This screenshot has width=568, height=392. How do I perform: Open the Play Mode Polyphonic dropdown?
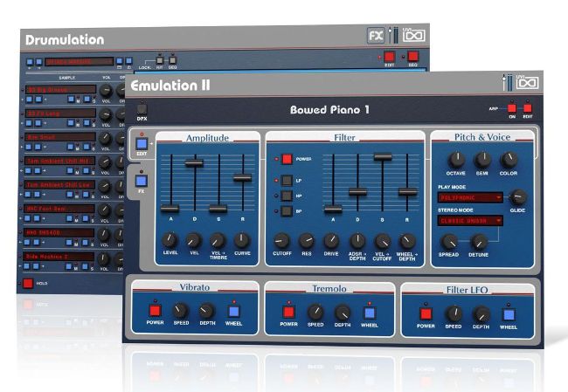pyautogui.click(x=470, y=197)
